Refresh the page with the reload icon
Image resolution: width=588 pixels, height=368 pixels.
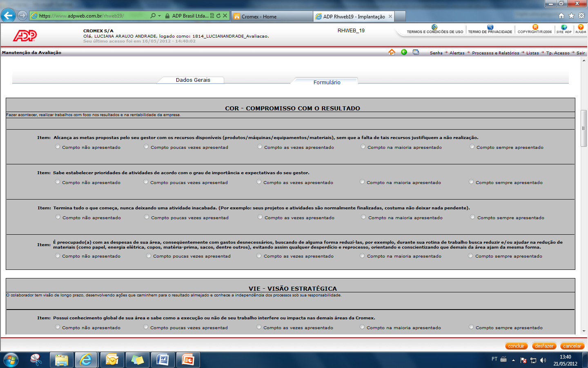(218, 16)
